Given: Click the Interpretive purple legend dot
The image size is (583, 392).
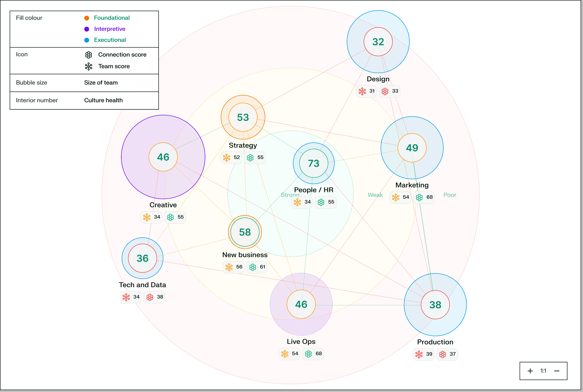Looking at the screenshot, I should (x=87, y=29).
